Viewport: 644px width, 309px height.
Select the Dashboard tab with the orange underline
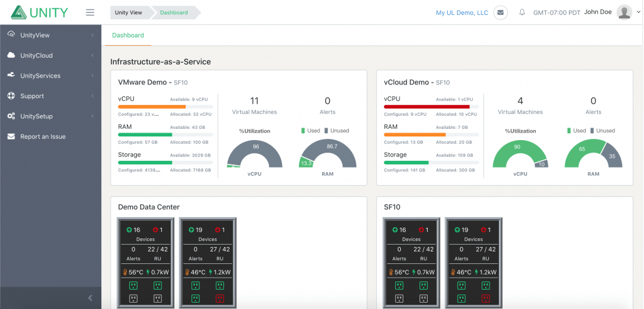[x=128, y=35]
